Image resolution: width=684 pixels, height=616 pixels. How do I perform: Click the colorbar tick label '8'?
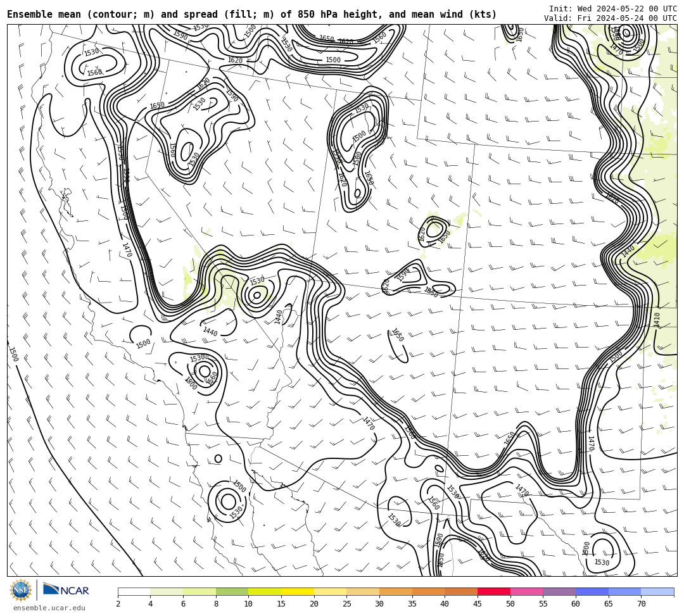(216, 604)
